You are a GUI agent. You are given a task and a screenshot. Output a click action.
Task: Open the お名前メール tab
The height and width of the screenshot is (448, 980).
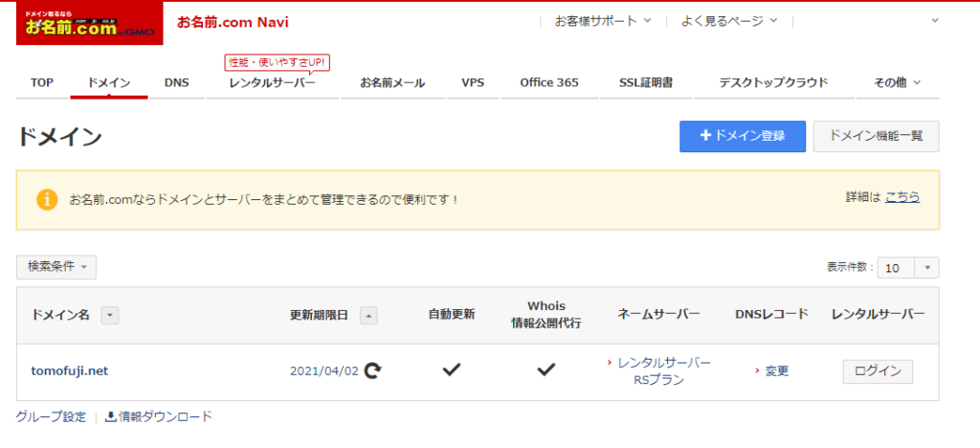pyautogui.click(x=392, y=82)
